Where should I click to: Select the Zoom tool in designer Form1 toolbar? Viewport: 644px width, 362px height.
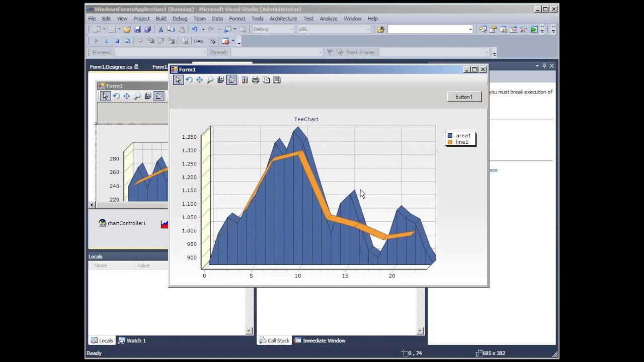pyautogui.click(x=137, y=96)
